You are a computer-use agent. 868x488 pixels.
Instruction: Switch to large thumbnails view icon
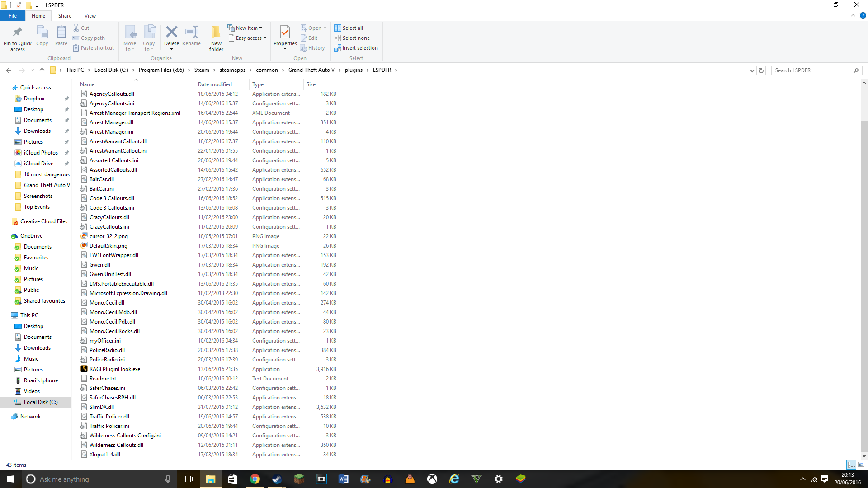(x=861, y=465)
